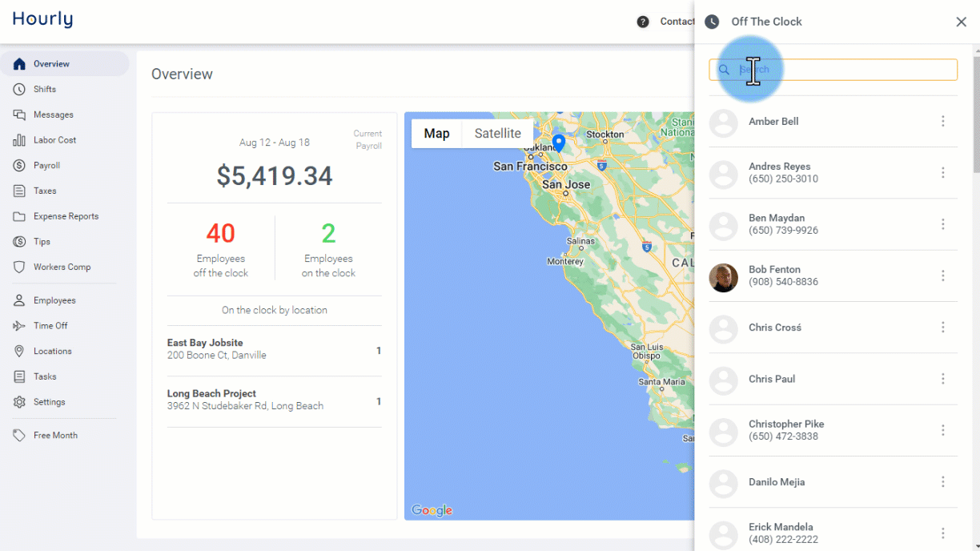Viewport: 980px width, 551px height.
Task: Open the Workers Comp shield icon
Action: [19, 267]
